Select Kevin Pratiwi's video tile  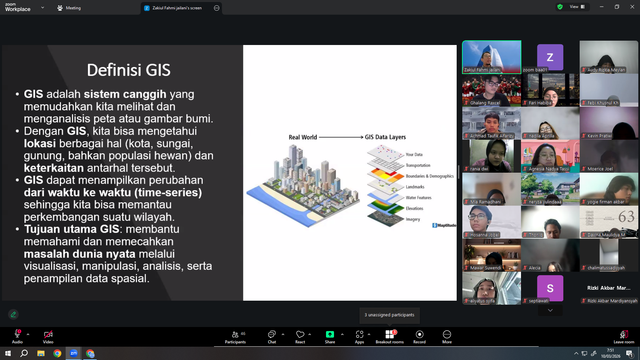(609, 123)
